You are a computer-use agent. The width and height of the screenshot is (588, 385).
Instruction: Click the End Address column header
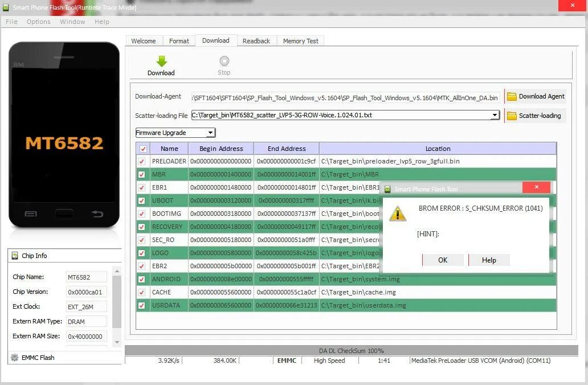287,149
